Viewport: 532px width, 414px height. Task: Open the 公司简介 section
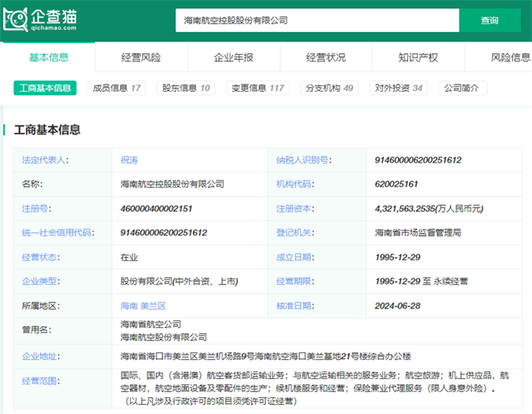461,88
